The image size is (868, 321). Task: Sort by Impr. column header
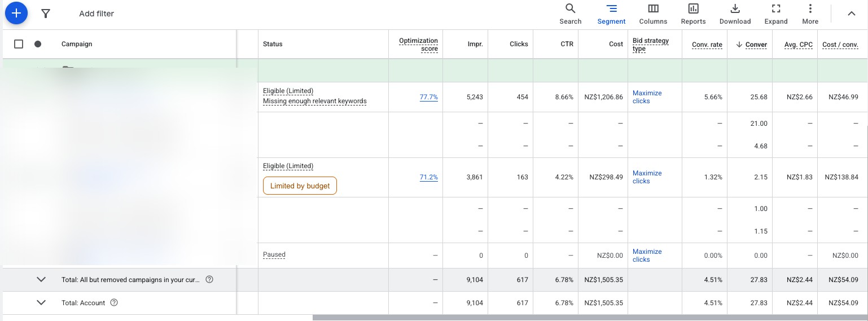(475, 44)
